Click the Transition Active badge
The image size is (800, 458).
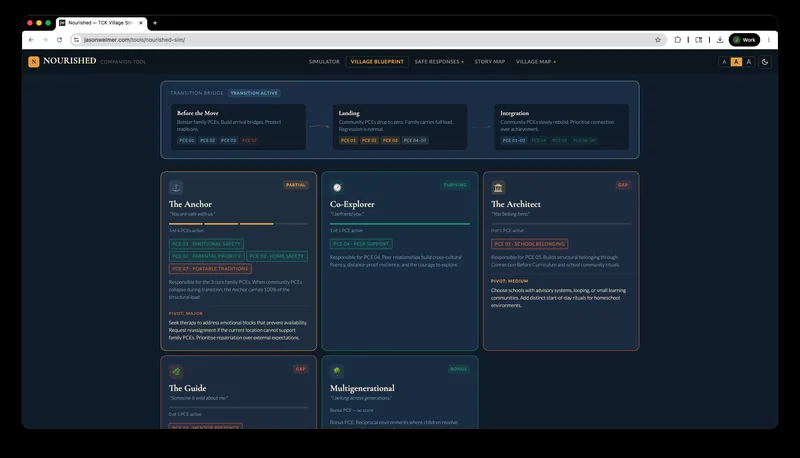(x=254, y=93)
